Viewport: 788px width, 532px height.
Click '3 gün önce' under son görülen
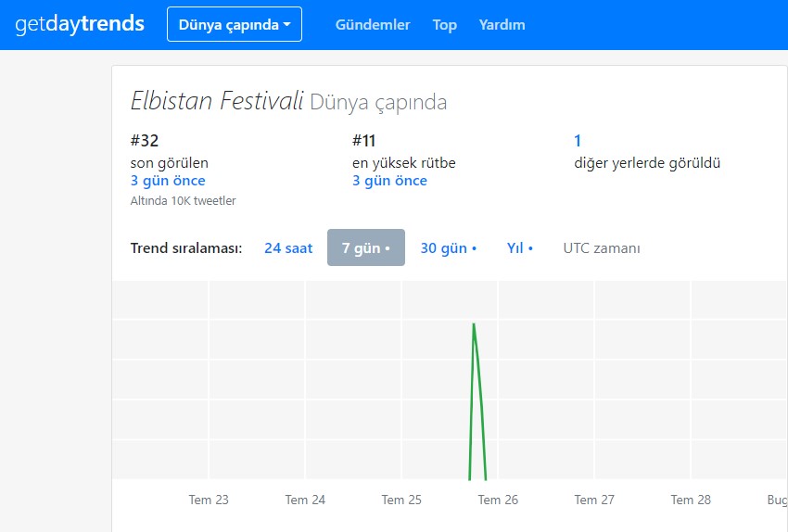168,181
